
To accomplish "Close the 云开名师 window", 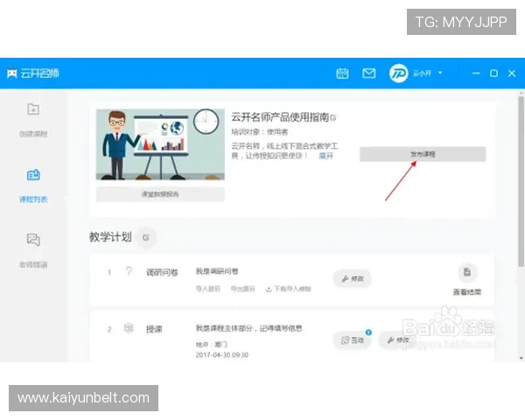I will pyautogui.click(x=512, y=73).
